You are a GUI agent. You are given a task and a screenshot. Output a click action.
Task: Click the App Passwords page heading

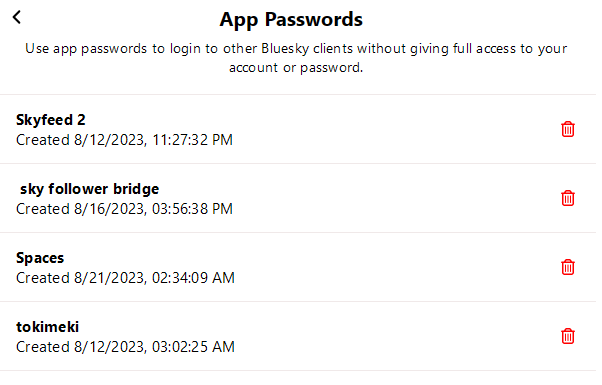(291, 20)
